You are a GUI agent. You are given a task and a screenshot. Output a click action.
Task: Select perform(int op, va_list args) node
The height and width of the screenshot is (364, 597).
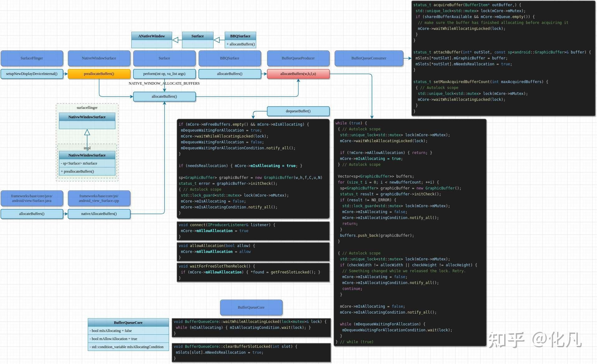pos(164,74)
